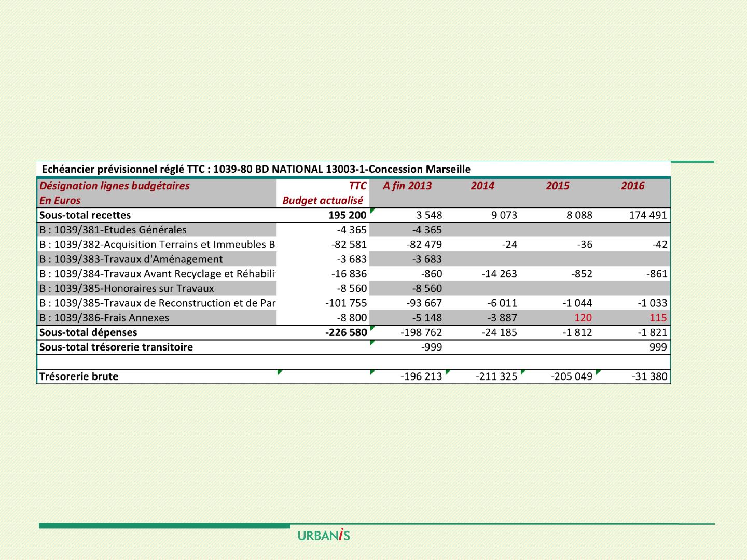Select the 'Sous-total dépenses' row label

coord(88,332)
